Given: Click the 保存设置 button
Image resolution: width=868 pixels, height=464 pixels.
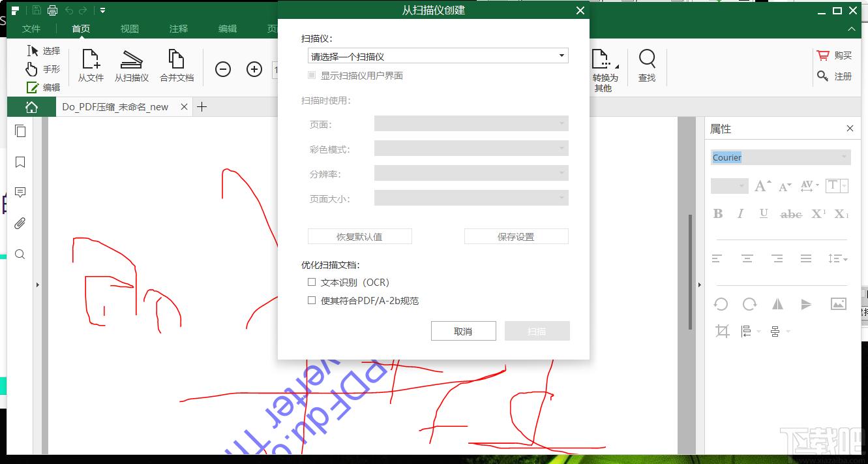Looking at the screenshot, I should [x=516, y=236].
